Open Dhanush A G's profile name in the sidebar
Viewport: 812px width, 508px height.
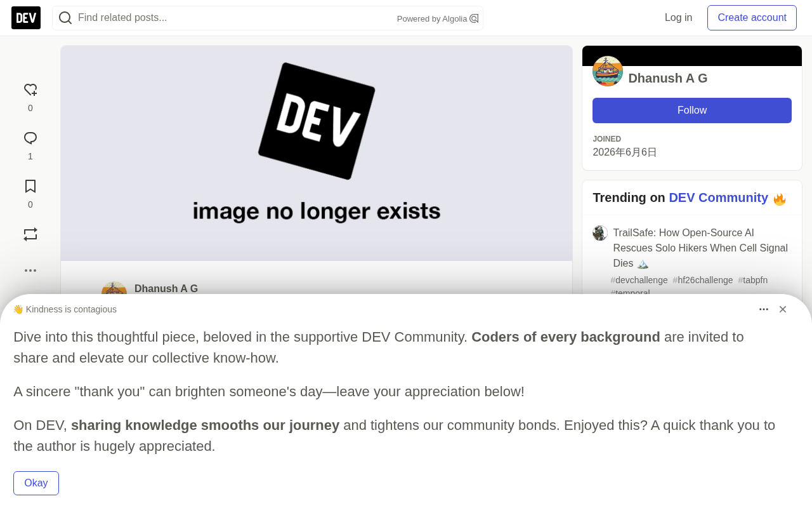coord(668,78)
